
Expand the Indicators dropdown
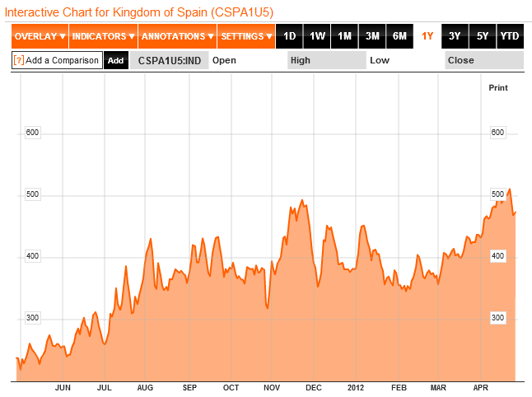(103, 36)
